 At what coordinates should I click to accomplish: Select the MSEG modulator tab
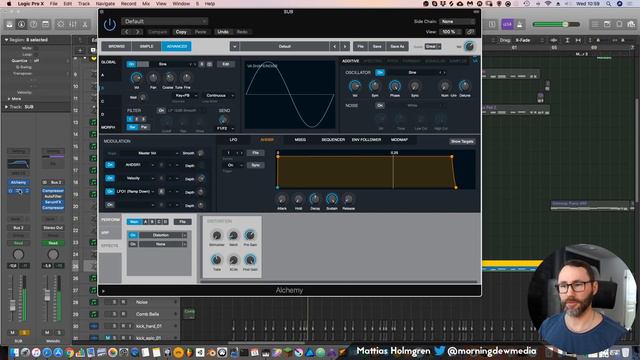pos(300,140)
